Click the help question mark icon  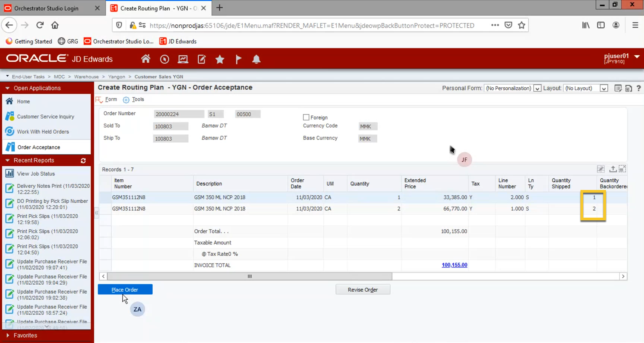pyautogui.click(x=639, y=88)
